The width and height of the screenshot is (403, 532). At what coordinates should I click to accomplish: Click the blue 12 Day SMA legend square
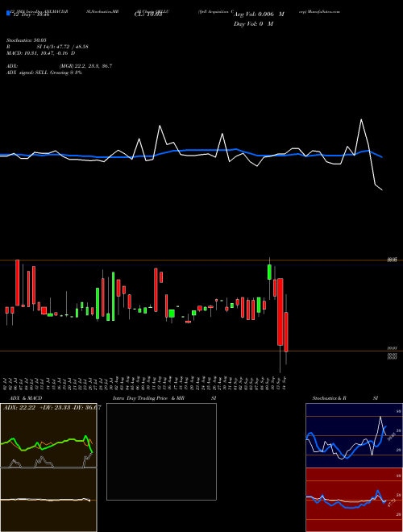click(8, 13)
